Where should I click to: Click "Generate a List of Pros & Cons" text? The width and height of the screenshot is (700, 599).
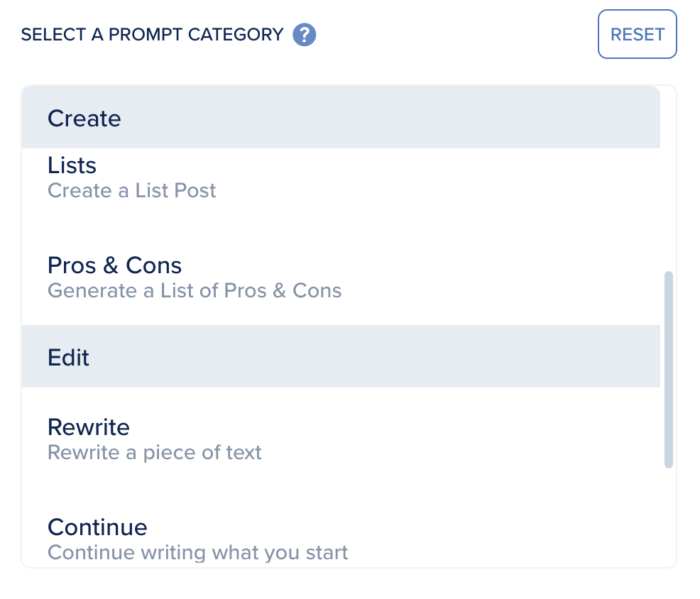[x=195, y=290]
